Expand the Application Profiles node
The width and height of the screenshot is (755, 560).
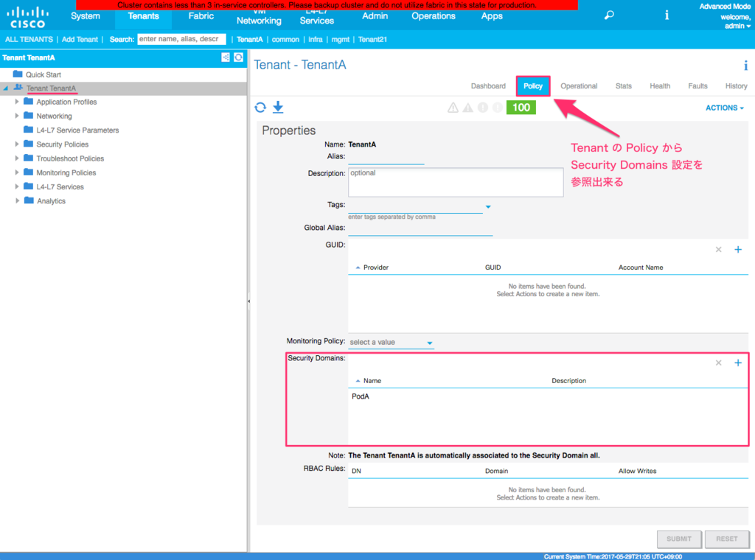coord(17,102)
